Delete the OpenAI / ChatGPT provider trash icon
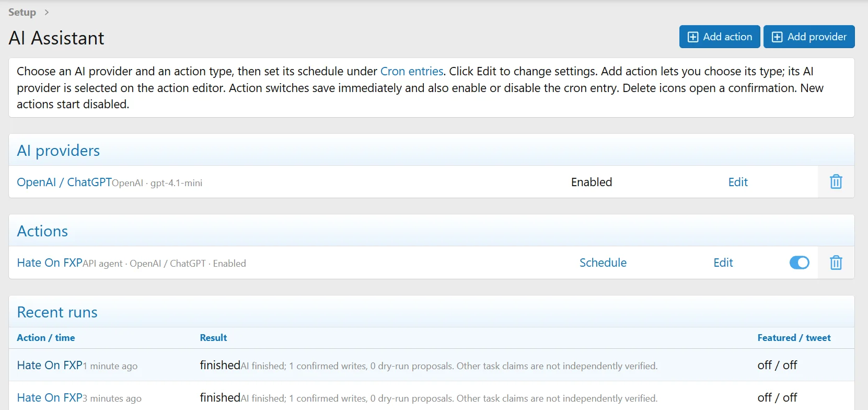 (x=836, y=182)
